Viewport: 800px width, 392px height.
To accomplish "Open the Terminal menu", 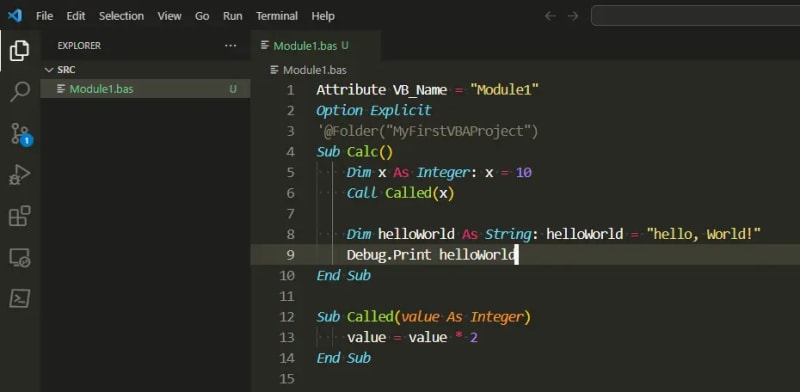I will point(277,16).
